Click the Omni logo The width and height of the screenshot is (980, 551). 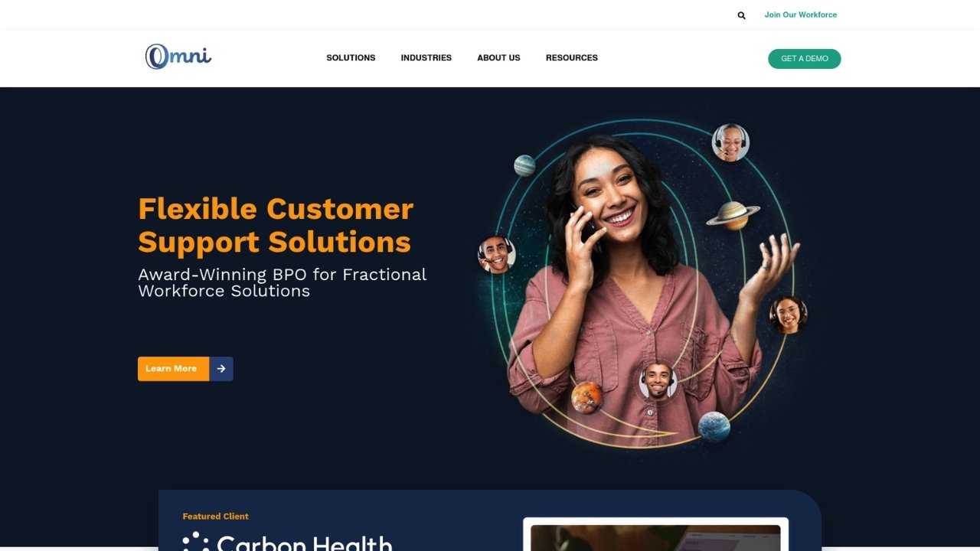[178, 56]
